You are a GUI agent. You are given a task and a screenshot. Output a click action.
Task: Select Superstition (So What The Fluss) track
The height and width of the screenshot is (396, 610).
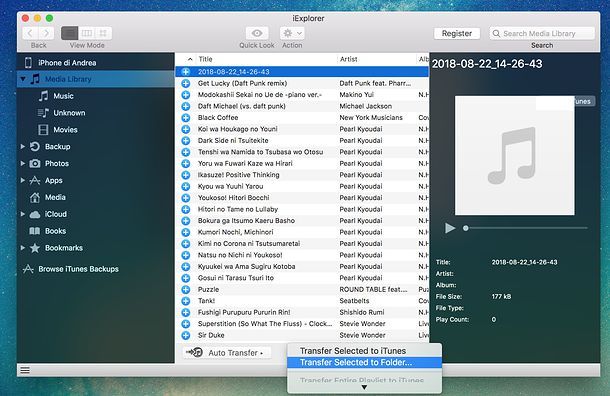coord(302,324)
